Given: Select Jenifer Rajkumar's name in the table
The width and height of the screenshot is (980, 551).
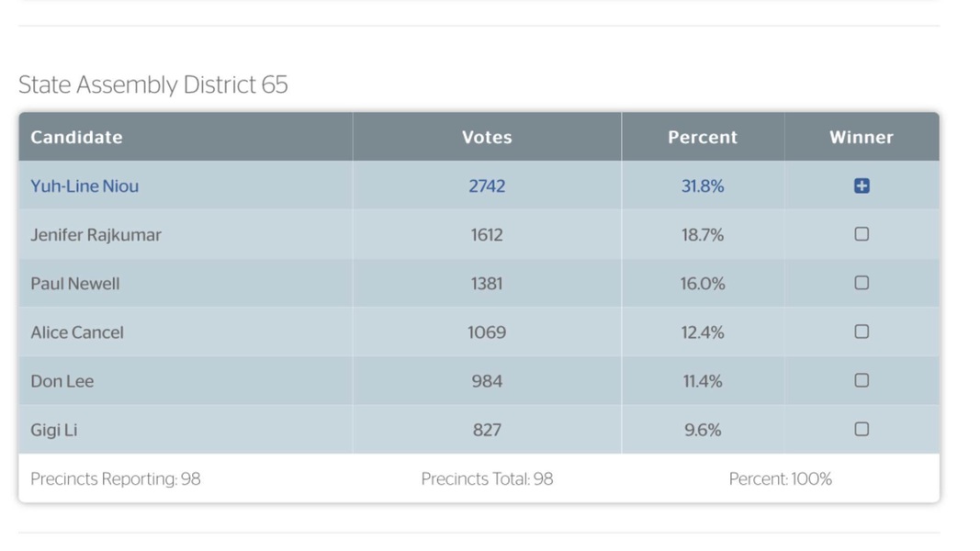Looking at the screenshot, I should [96, 235].
